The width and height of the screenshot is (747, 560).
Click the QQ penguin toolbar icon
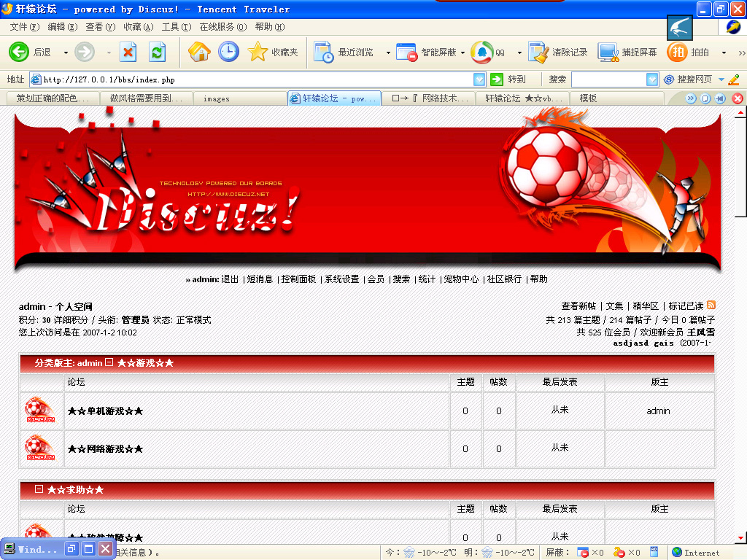click(481, 52)
